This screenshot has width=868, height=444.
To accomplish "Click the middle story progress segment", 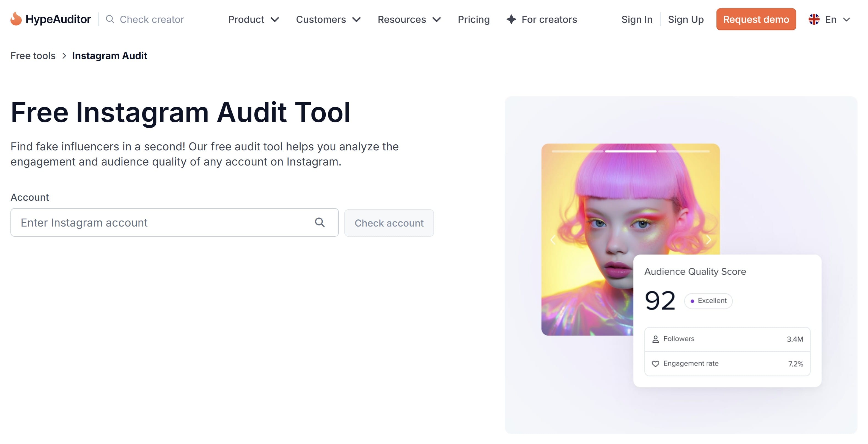I will pyautogui.click(x=630, y=151).
